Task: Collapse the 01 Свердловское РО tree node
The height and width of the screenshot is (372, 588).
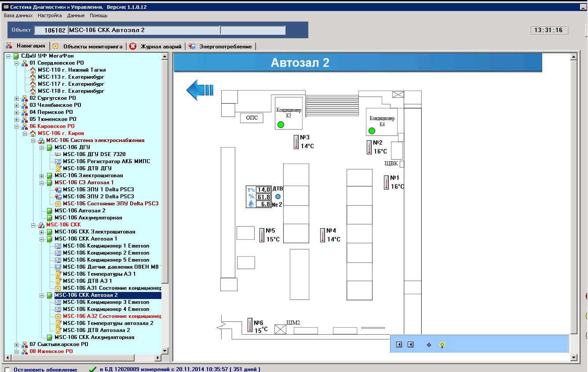Action: [x=17, y=63]
